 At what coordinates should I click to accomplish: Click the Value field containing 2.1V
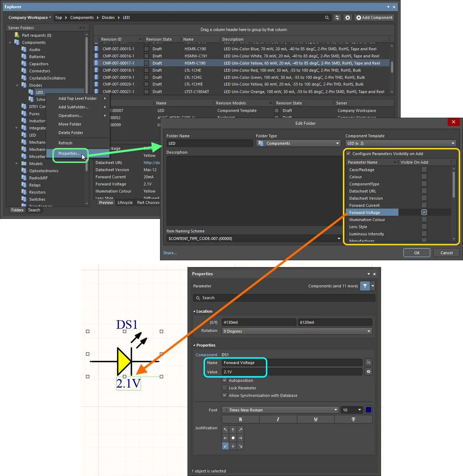point(292,372)
